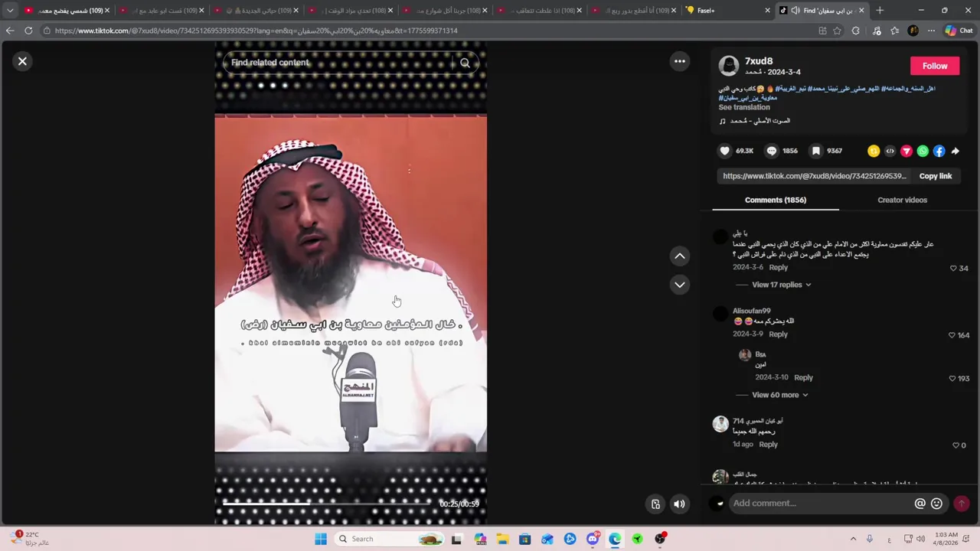Image resolution: width=980 pixels, height=551 pixels.
Task: Open comments via the speech bubble icon
Action: click(772, 151)
